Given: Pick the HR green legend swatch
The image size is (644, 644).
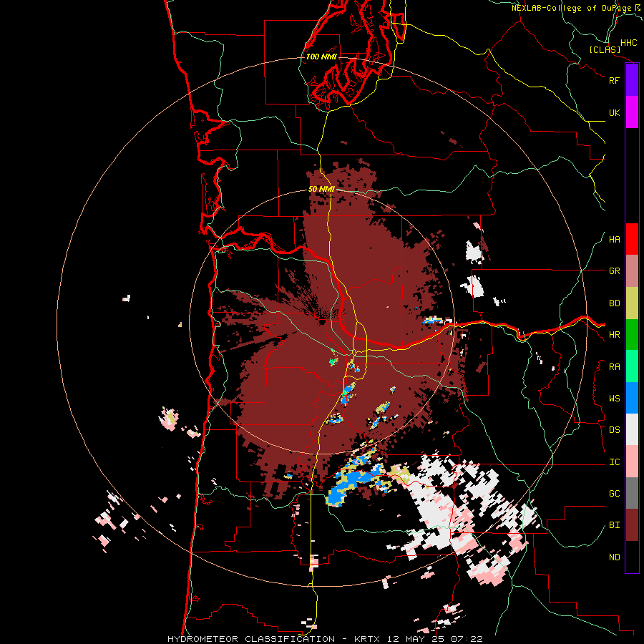Looking at the screenshot, I should click(632, 335).
